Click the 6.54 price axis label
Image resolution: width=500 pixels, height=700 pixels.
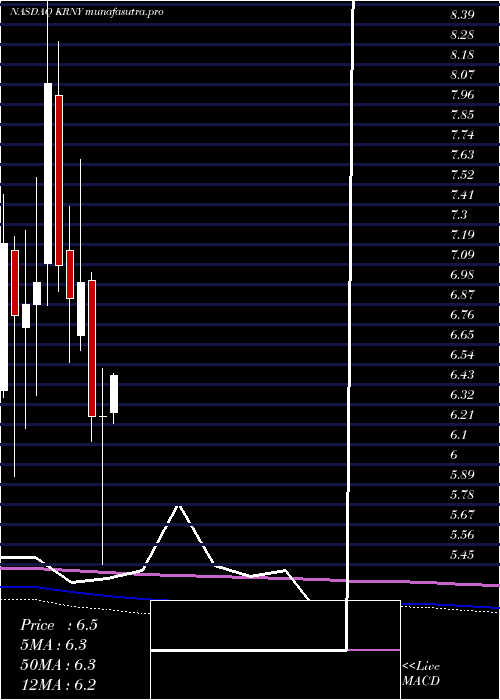pyautogui.click(x=462, y=354)
